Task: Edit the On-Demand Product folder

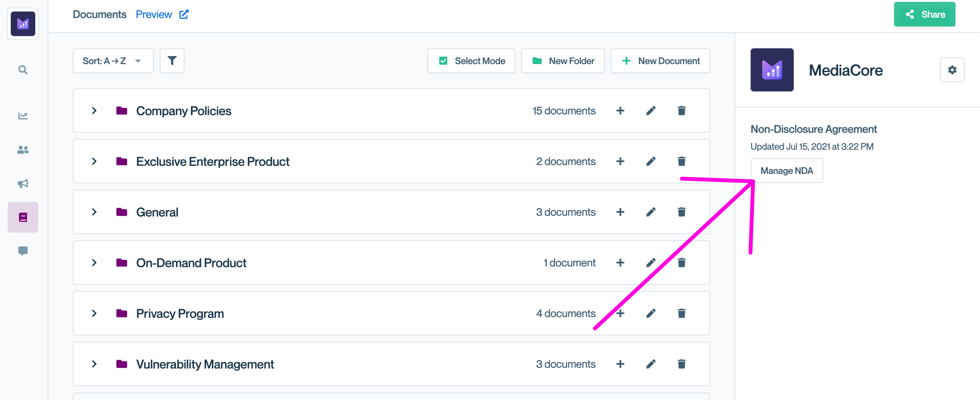Action: coord(651,263)
